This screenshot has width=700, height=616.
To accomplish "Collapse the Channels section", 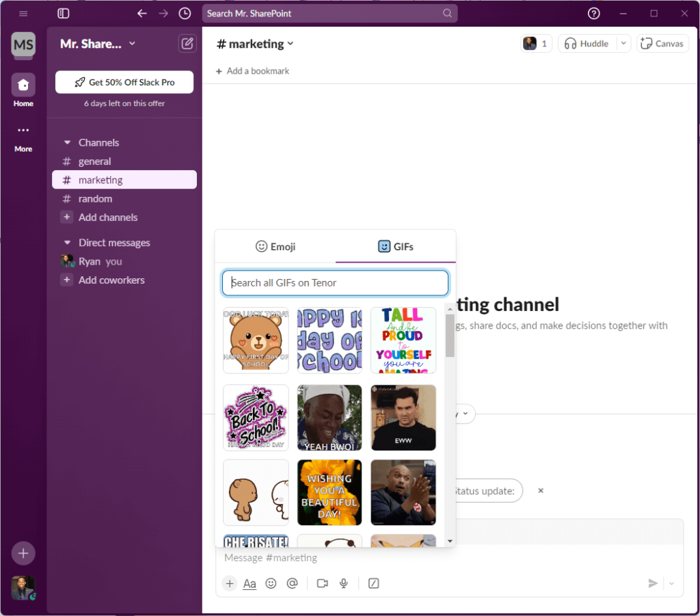I will 68,143.
